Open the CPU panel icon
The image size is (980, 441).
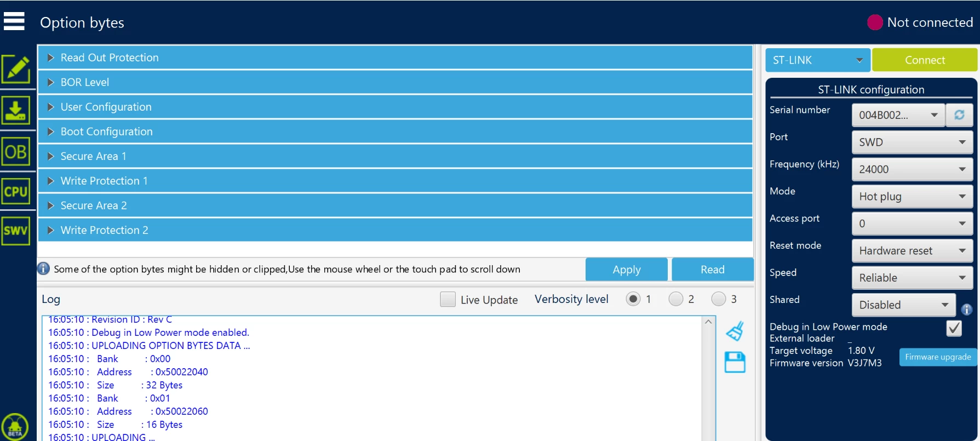(x=16, y=192)
